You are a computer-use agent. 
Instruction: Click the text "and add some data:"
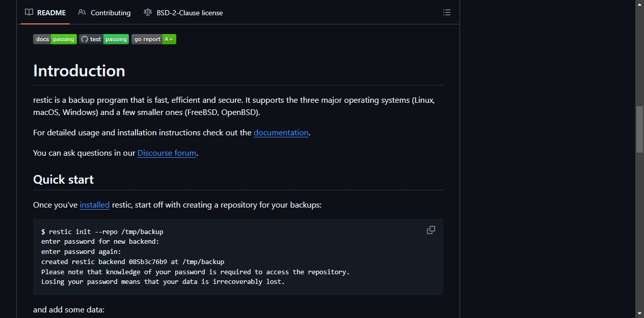69,309
